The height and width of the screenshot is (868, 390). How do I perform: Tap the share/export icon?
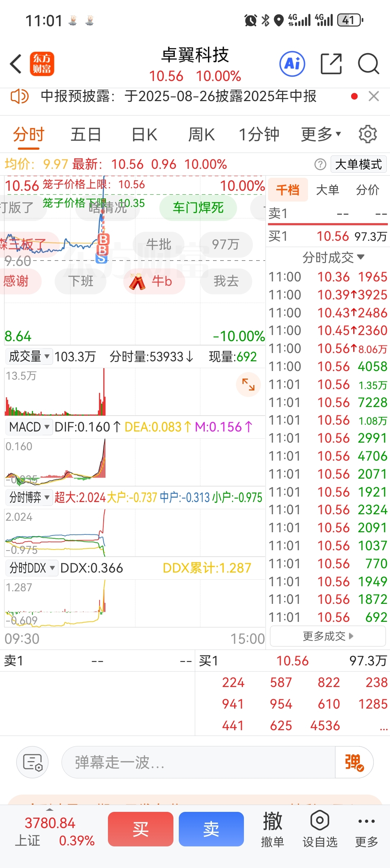click(331, 64)
